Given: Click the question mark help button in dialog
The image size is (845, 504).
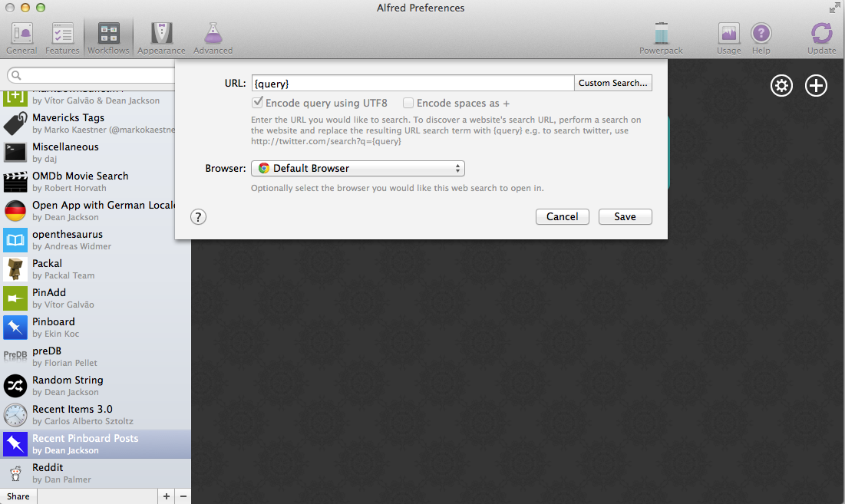Looking at the screenshot, I should click(x=198, y=217).
